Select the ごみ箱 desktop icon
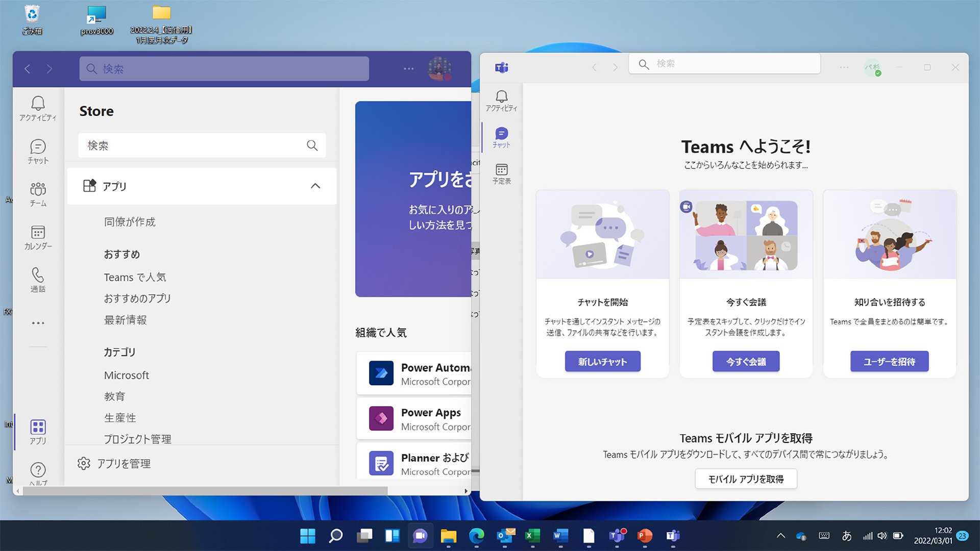The width and height of the screenshot is (980, 551). pos(32,19)
